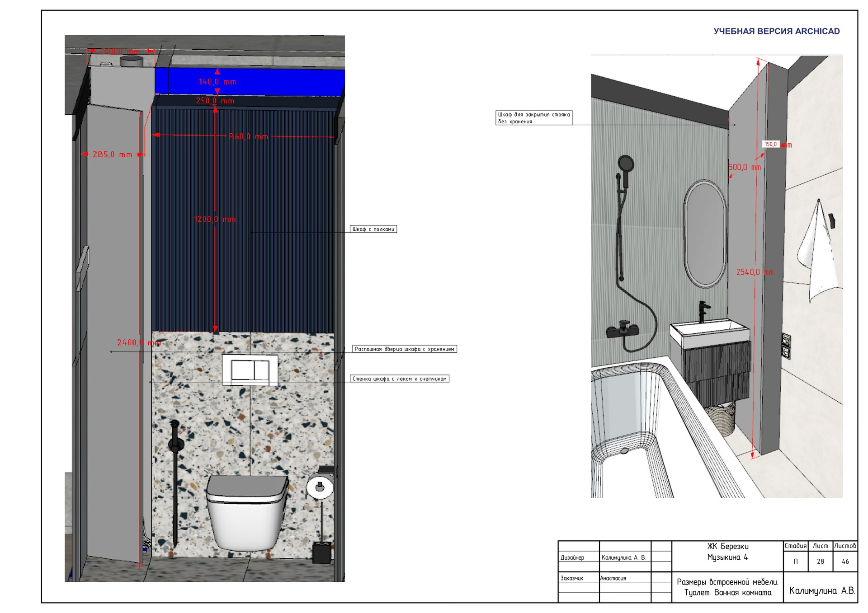Select the toilet paper roll holder
The width and height of the screenshot is (868, 613).
pyautogui.click(x=320, y=487)
